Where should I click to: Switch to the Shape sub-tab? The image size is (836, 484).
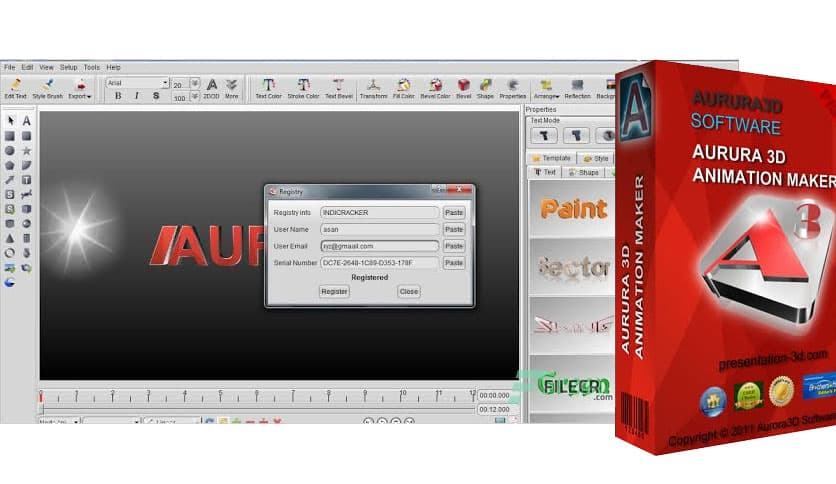click(x=583, y=172)
